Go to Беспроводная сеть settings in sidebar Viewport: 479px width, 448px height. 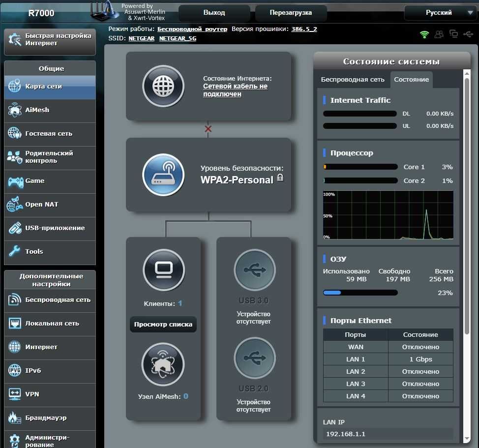click(50, 300)
